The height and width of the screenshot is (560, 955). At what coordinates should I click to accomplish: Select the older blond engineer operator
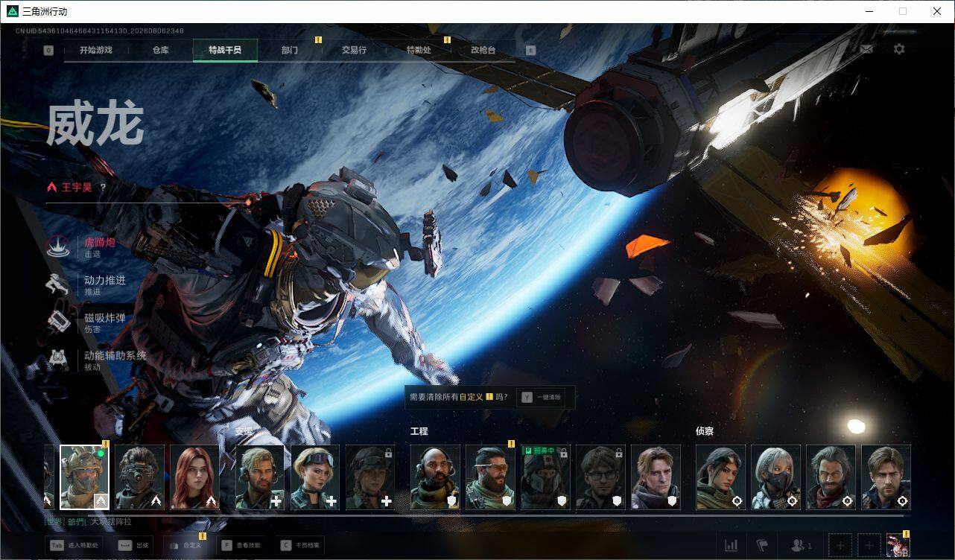tap(656, 477)
